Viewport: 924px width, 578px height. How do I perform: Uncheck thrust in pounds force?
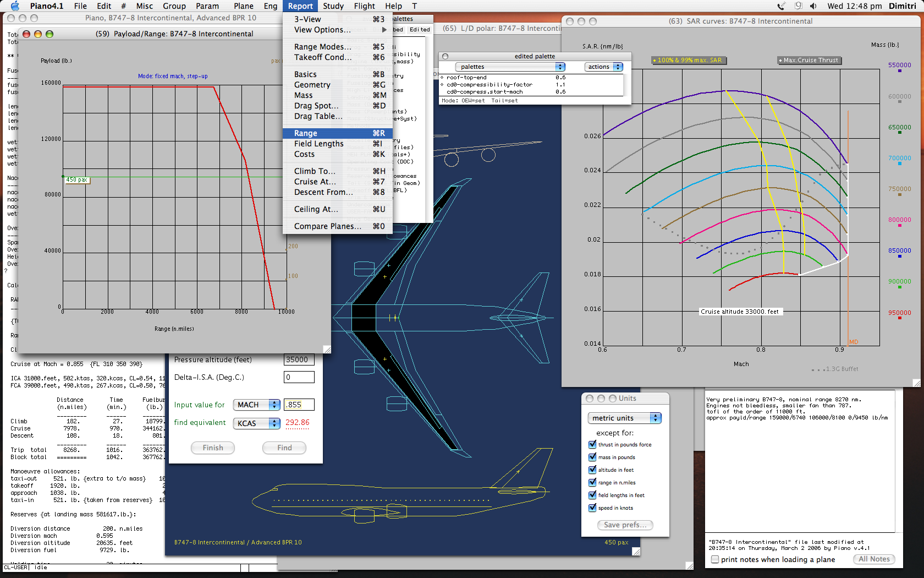(x=592, y=444)
